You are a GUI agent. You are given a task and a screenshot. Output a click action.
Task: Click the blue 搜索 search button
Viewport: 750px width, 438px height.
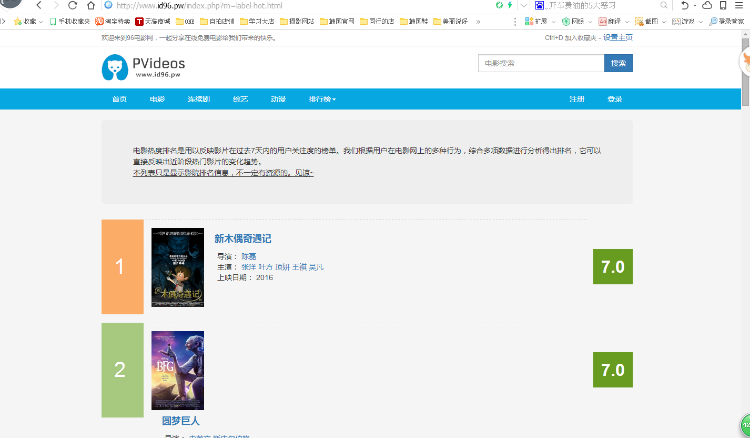pyautogui.click(x=618, y=63)
